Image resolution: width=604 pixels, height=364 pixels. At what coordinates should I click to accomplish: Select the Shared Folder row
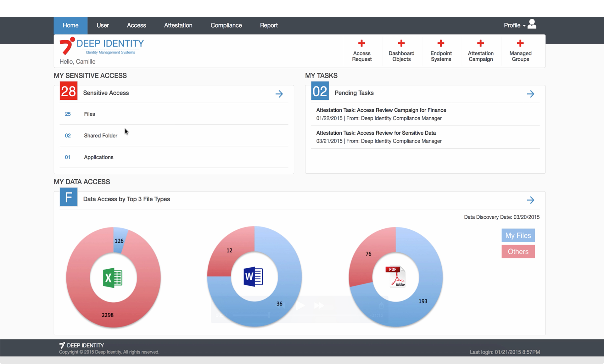point(100,136)
